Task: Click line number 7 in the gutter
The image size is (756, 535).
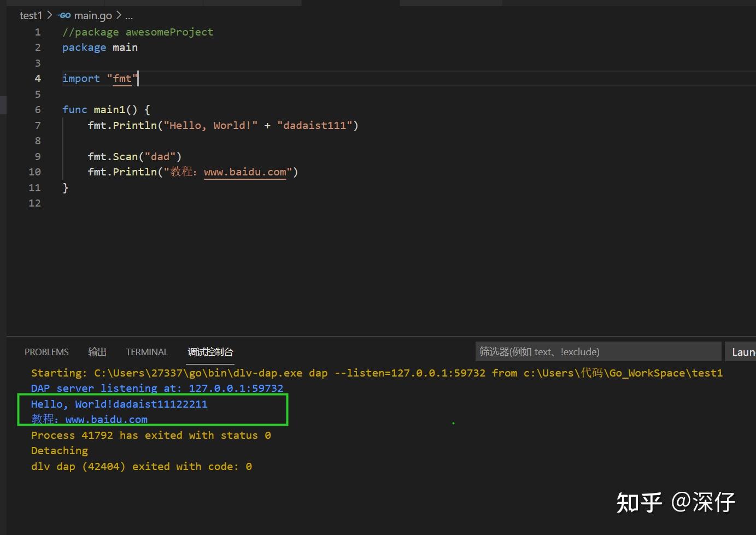Action: tap(37, 125)
